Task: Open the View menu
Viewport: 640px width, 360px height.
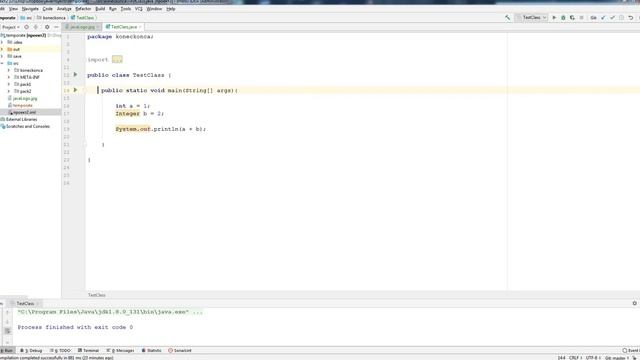Action: (x=13, y=9)
